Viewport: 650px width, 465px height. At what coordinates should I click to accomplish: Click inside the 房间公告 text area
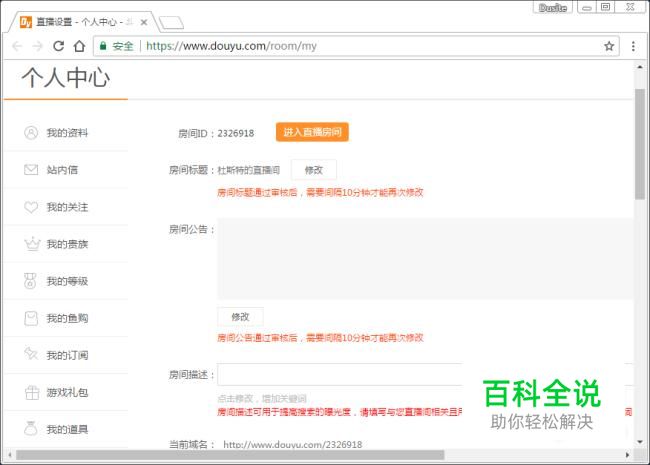tap(425, 258)
